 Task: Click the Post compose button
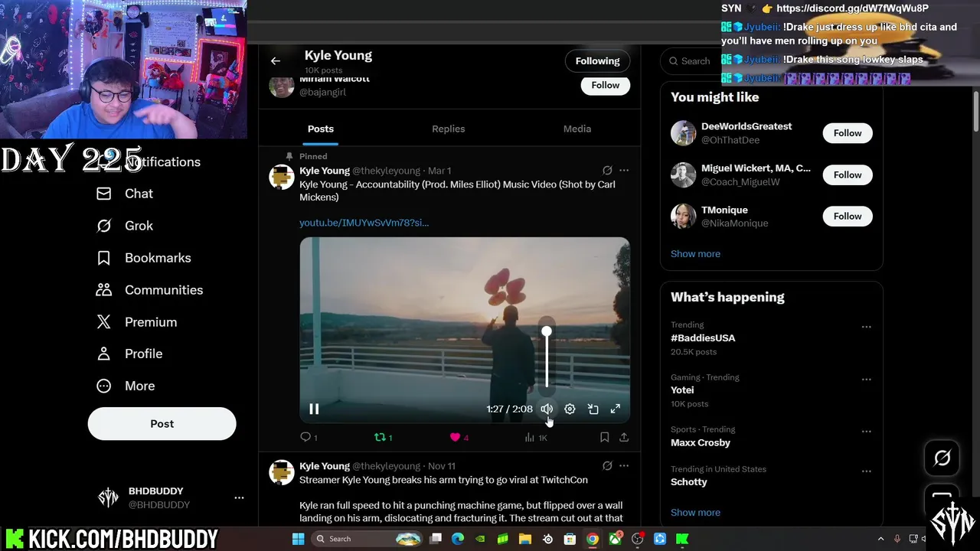(x=162, y=423)
